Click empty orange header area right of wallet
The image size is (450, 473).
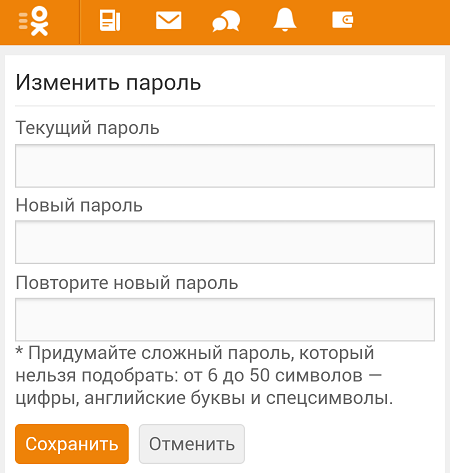pos(400,22)
